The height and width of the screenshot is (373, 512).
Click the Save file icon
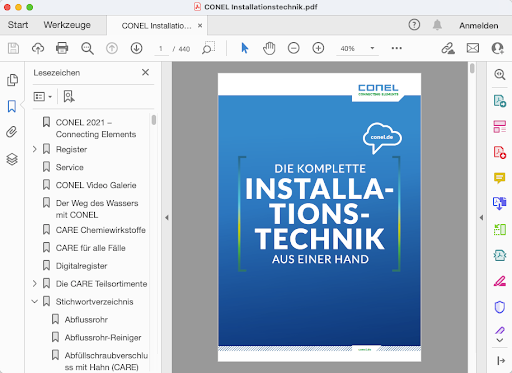pos(13,48)
